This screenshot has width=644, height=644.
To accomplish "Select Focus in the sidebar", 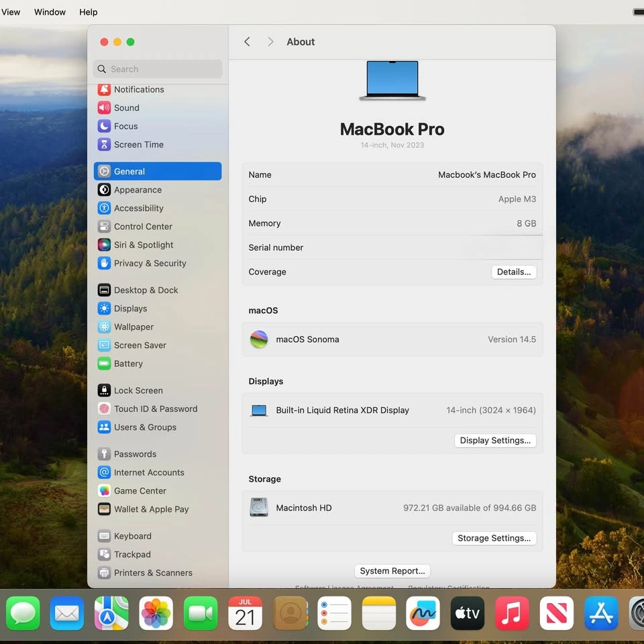I will (157, 126).
